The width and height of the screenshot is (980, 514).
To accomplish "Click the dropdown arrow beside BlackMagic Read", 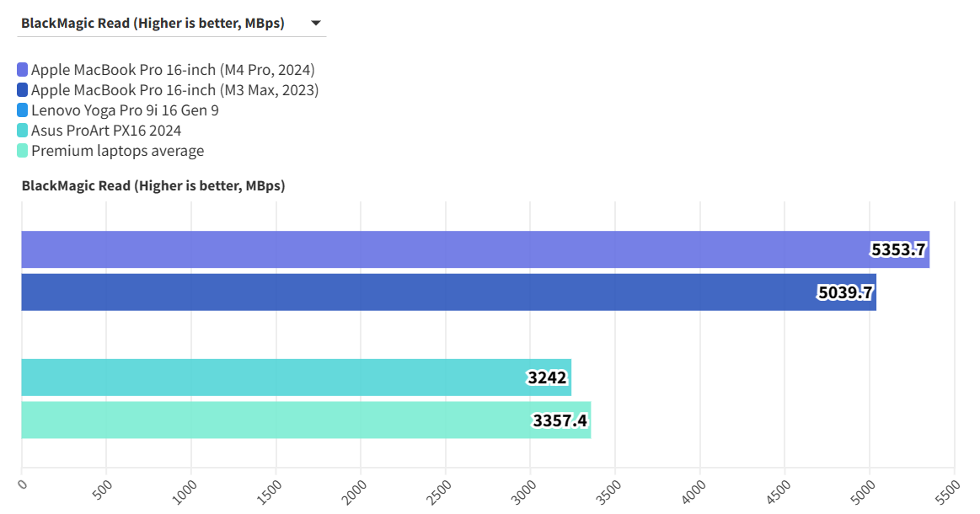I will pos(315,23).
